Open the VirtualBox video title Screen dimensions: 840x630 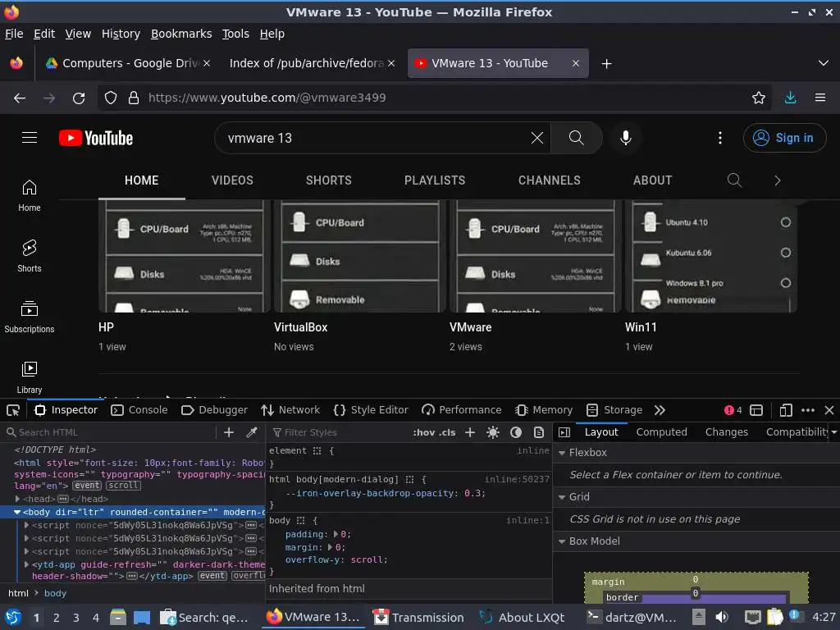pos(300,327)
